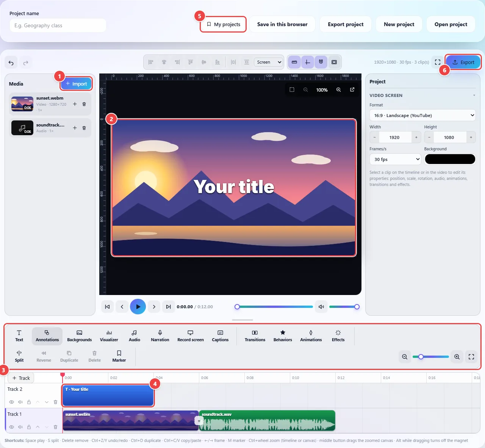Split the clip at the playhead
485x448 pixels.
19,356
